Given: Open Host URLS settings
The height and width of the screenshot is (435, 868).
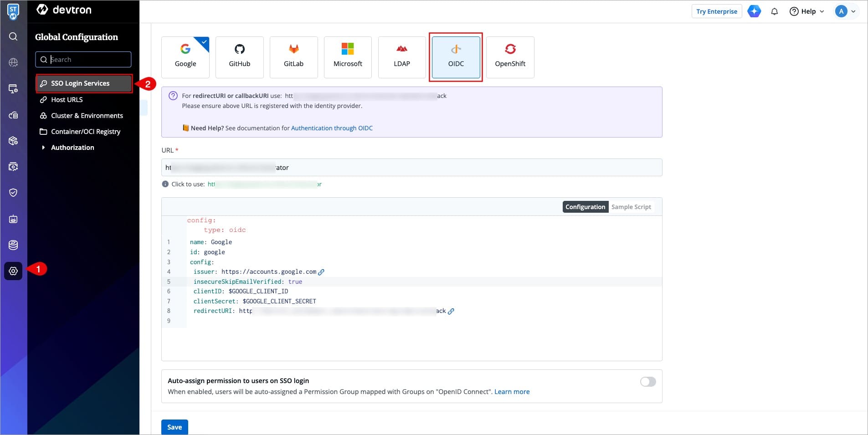Looking at the screenshot, I should (x=67, y=100).
